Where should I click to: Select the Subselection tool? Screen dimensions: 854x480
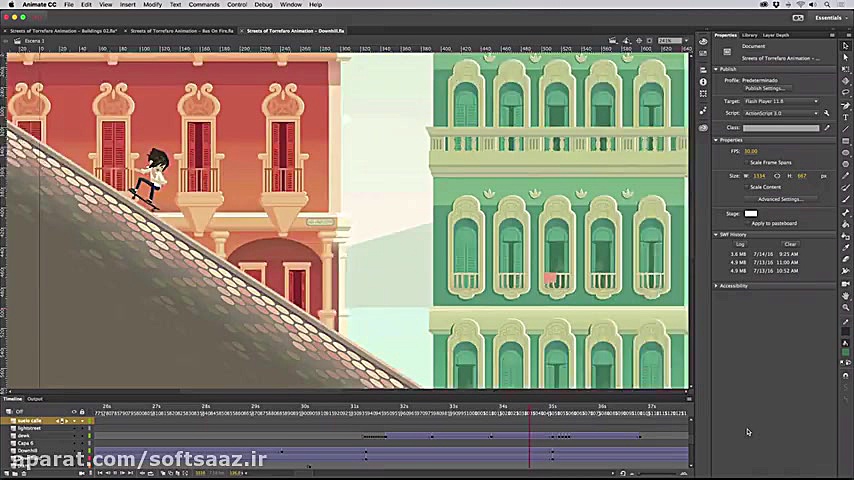[x=845, y=58]
